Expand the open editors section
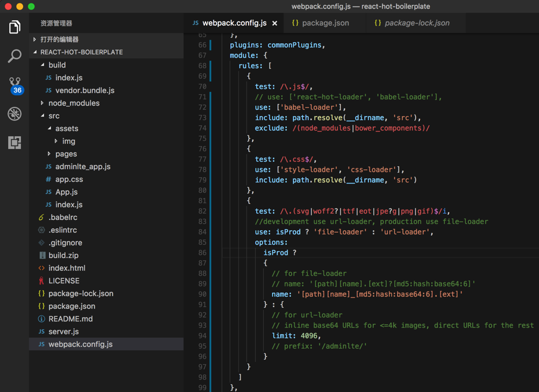The width and height of the screenshot is (539, 392). [x=59, y=39]
